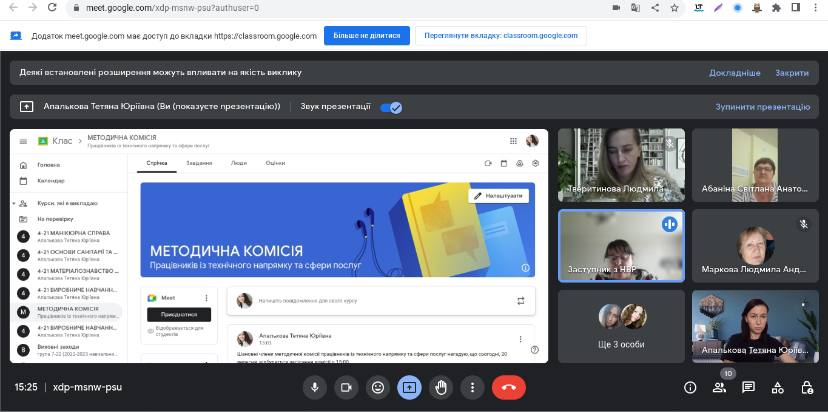Open the chat panel
The image size is (828, 412).
pos(748,388)
